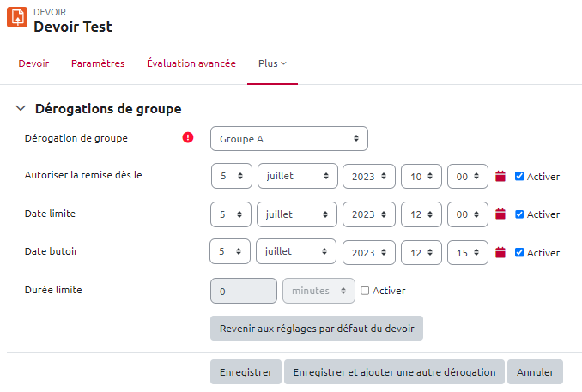This screenshot has height=392, width=582.
Task: Uncheck Activer for Date butoir
Action: tap(519, 252)
